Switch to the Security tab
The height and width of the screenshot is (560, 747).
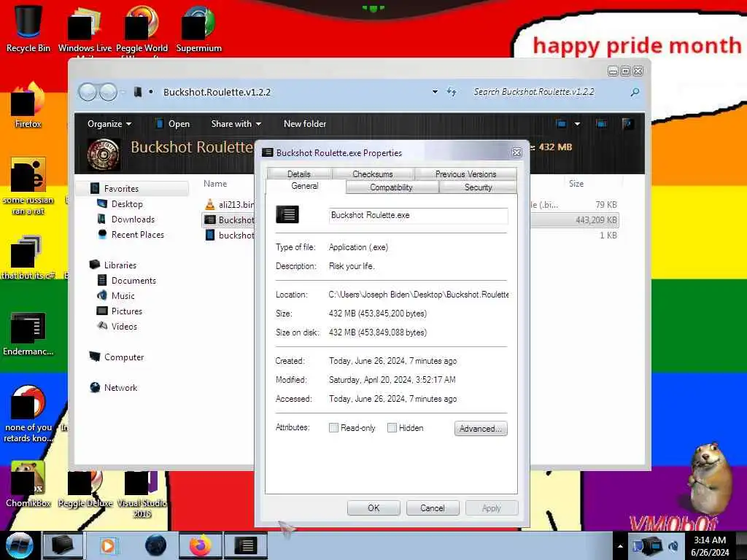(x=478, y=187)
